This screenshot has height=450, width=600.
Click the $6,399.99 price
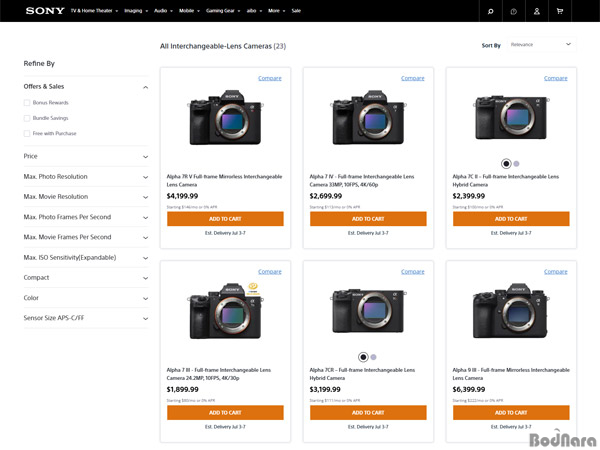(x=469, y=390)
